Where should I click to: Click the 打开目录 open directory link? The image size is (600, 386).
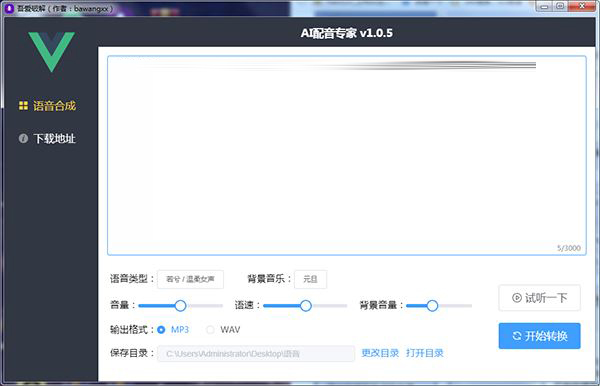tap(425, 353)
